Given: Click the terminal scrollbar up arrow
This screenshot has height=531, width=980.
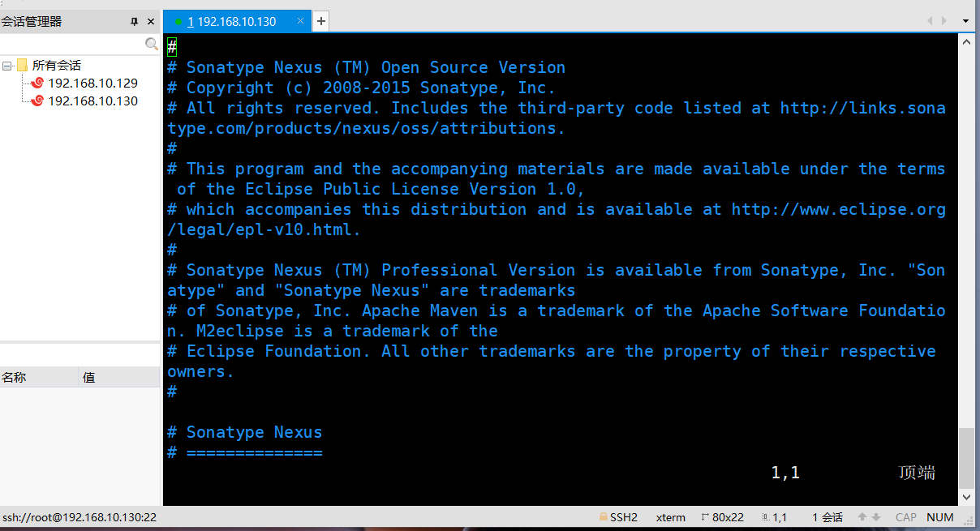Looking at the screenshot, I should tap(966, 43).
